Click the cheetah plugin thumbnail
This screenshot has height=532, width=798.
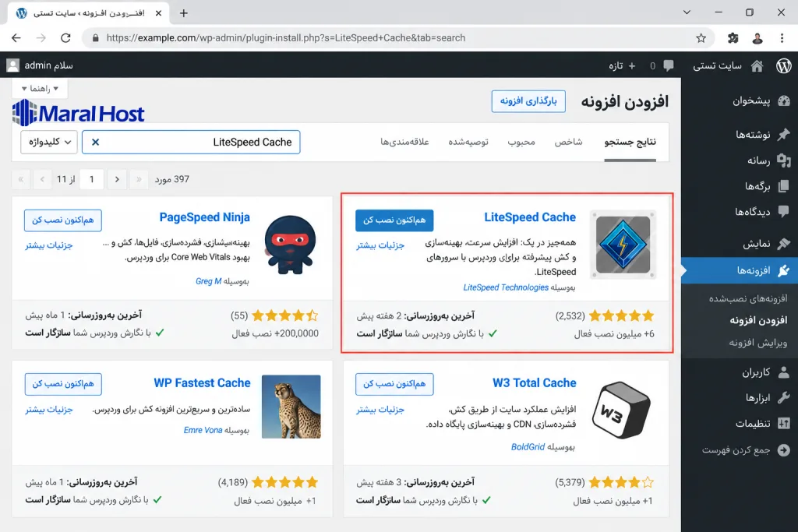click(291, 407)
